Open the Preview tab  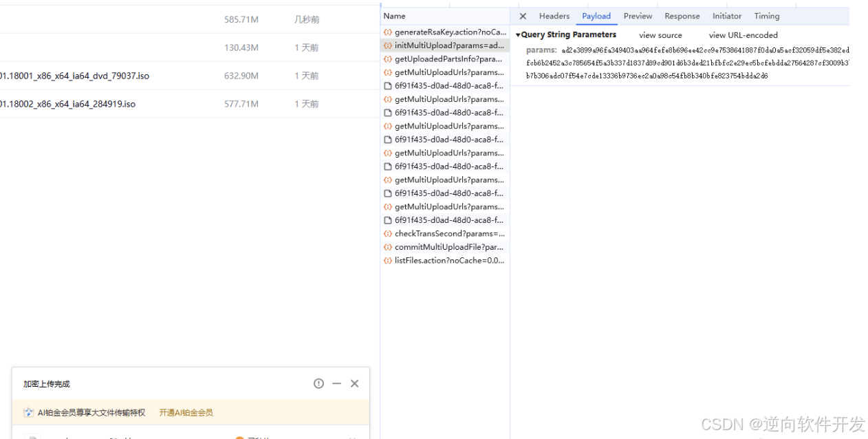638,16
